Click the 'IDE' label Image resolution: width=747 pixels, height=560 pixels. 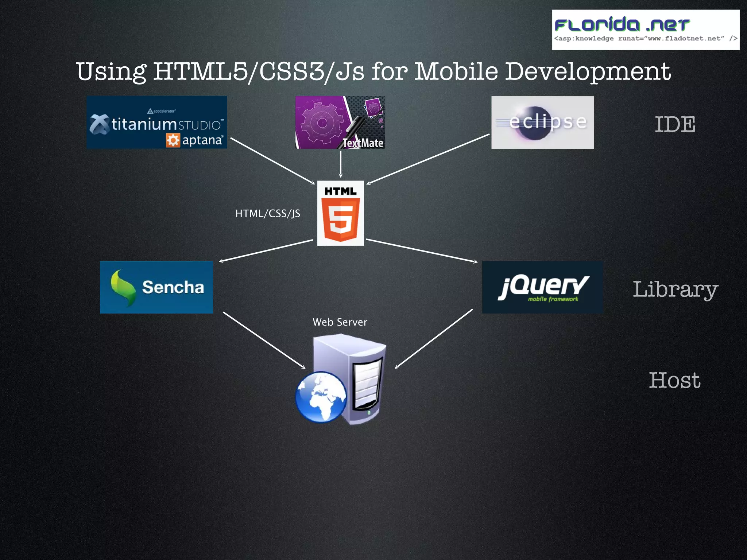(x=675, y=124)
